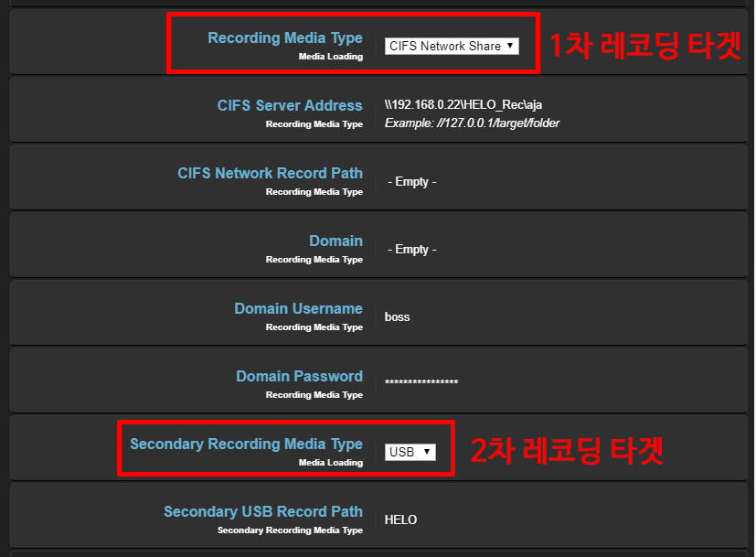Click the empty Domain value field
The width and height of the screenshot is (756, 557).
click(411, 249)
